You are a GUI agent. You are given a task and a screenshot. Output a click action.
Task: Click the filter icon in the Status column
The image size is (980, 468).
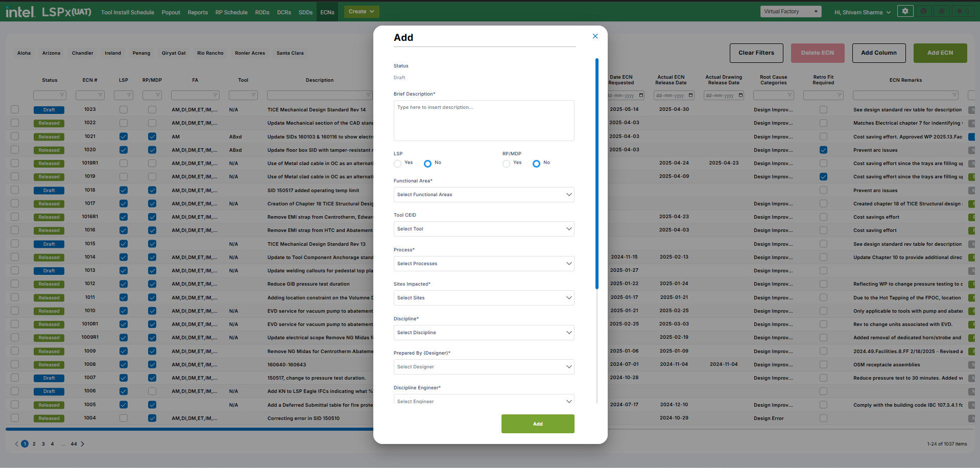[x=62, y=95]
